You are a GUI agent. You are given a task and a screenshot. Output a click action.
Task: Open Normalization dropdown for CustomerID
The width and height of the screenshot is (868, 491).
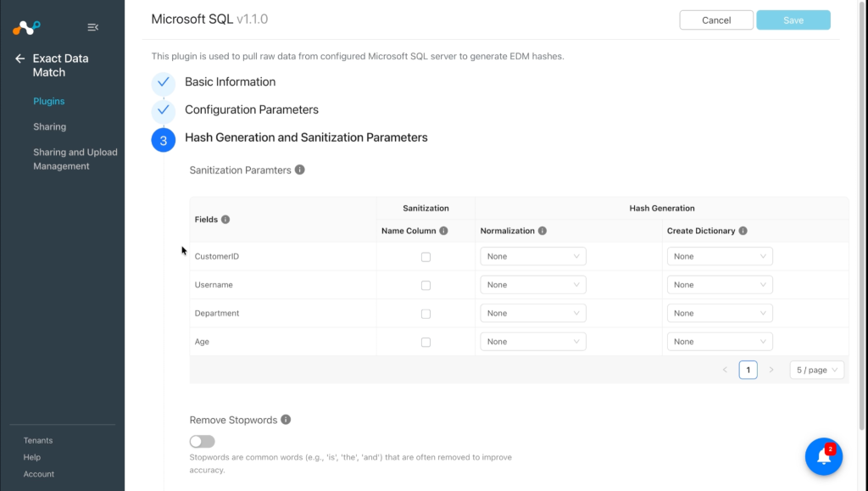(533, 256)
